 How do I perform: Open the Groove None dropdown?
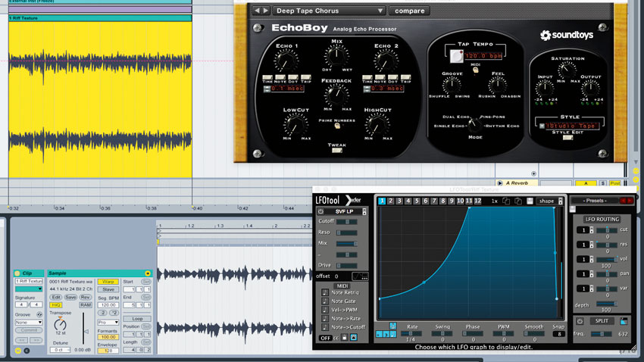[29, 323]
